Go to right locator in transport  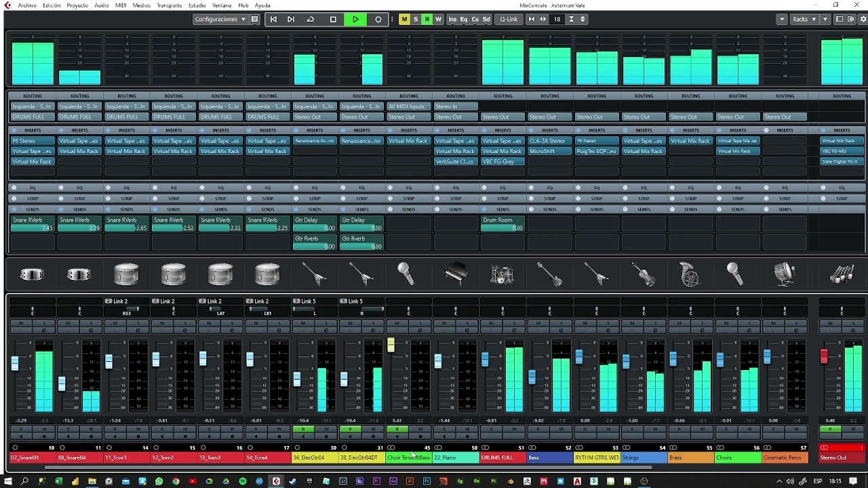291,19
